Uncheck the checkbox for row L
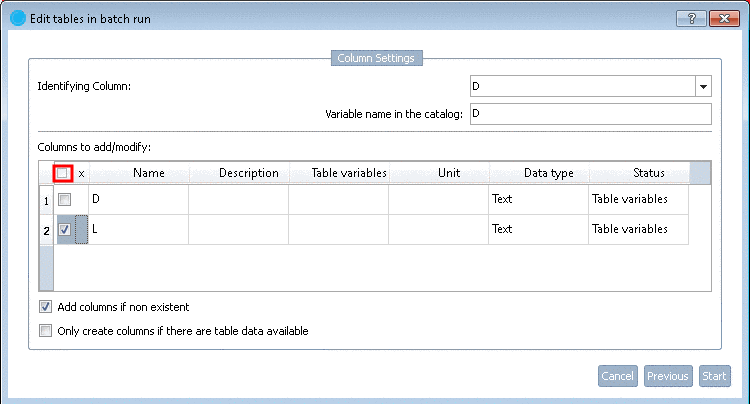This screenshot has width=750, height=404. pos(65,229)
